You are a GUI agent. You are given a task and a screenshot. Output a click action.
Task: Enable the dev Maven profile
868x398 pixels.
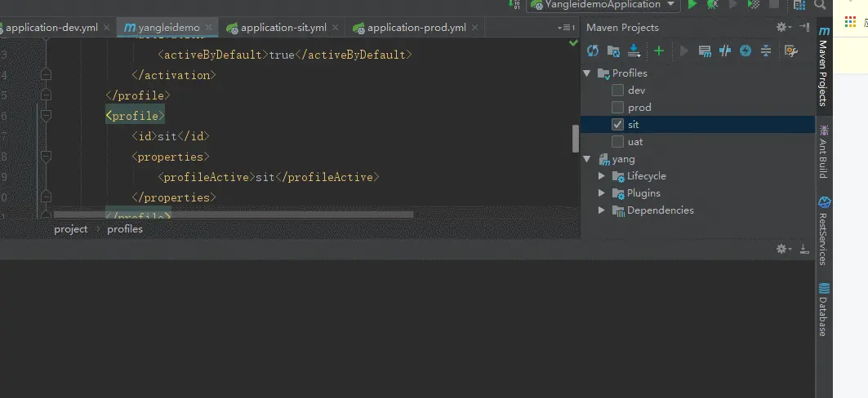(618, 90)
